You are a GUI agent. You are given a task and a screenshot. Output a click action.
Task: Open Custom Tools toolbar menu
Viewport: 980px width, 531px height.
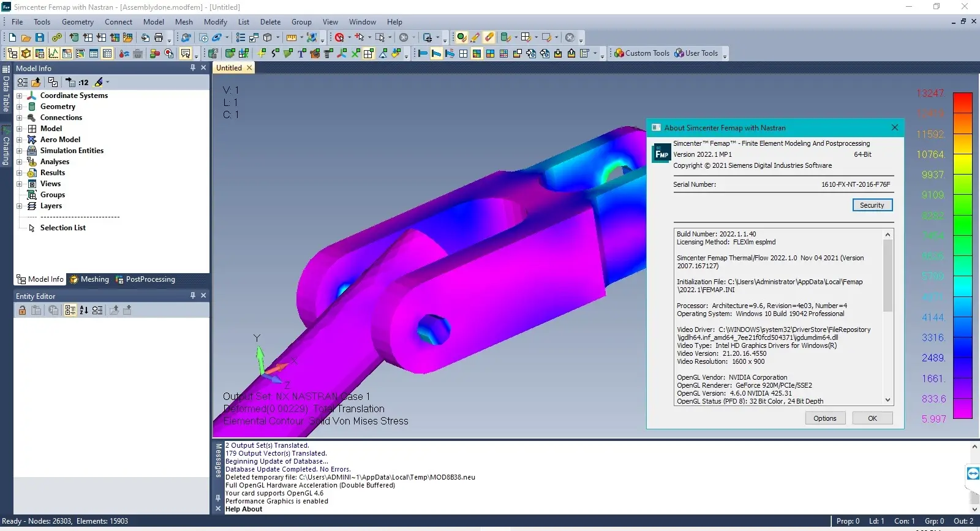click(641, 53)
